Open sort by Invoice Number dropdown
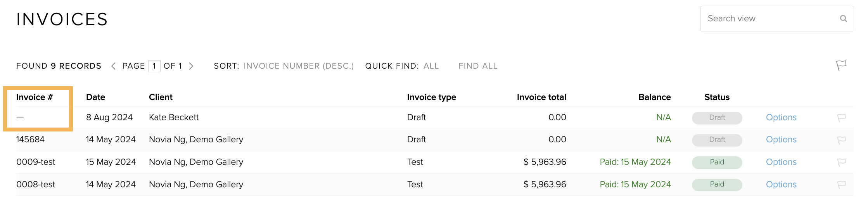The height and width of the screenshot is (197, 868). pyautogui.click(x=299, y=66)
